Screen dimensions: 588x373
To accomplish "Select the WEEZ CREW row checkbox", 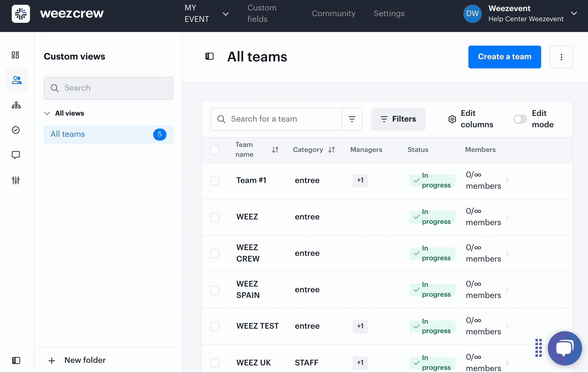I will 215,254.
